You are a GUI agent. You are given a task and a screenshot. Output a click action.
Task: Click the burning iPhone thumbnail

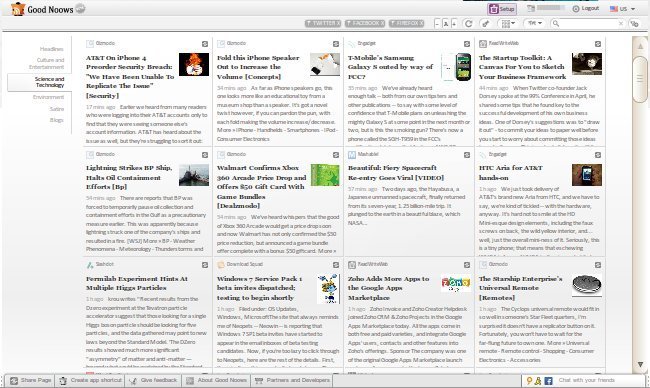click(x=194, y=64)
